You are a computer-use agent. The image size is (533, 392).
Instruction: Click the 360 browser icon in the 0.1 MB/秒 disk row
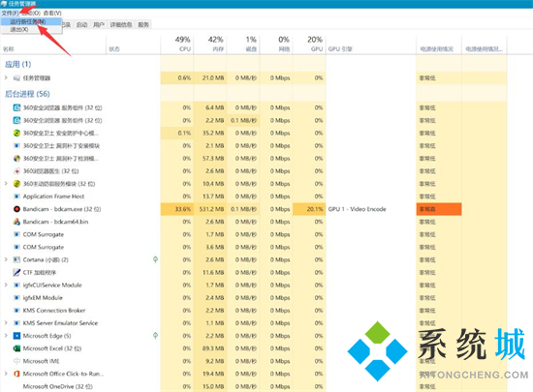(x=16, y=120)
